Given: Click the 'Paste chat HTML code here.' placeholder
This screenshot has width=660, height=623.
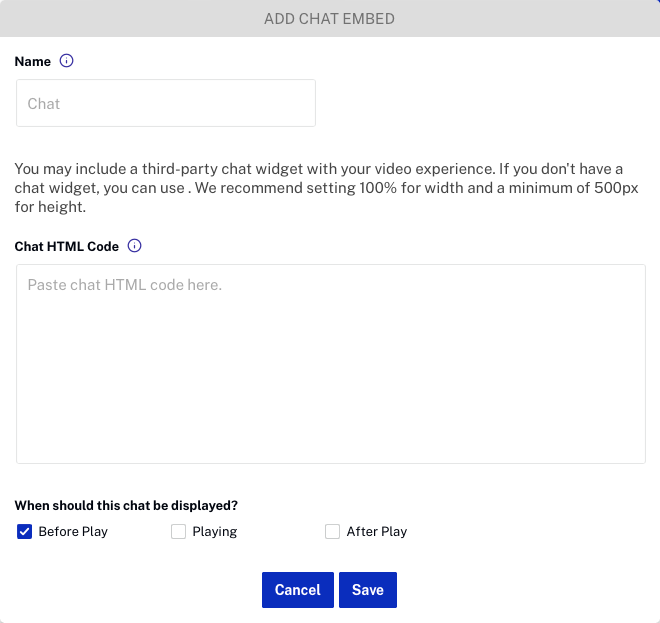Looking at the screenshot, I should [x=125, y=285].
